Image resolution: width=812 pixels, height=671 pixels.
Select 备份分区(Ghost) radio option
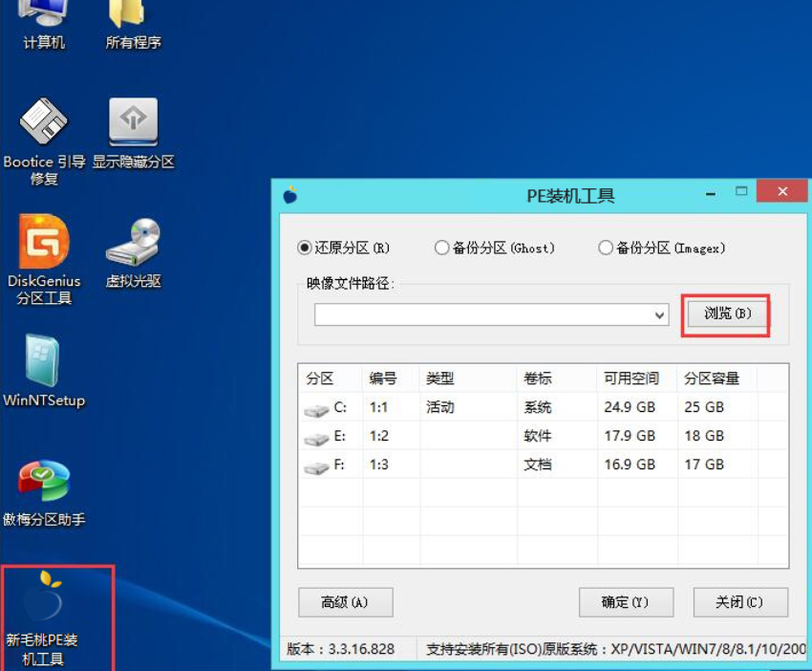[441, 248]
